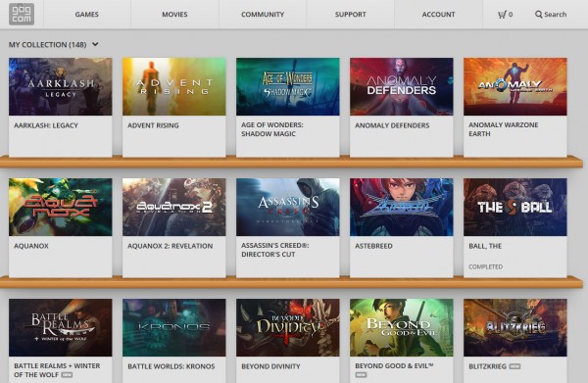
Task: Open the Assassin's Creed cover art
Action: coord(287,207)
